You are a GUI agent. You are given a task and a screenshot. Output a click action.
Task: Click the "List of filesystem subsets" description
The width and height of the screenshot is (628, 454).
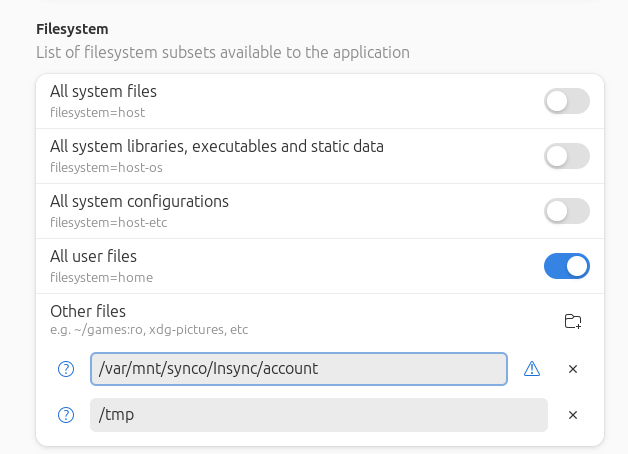(x=222, y=52)
